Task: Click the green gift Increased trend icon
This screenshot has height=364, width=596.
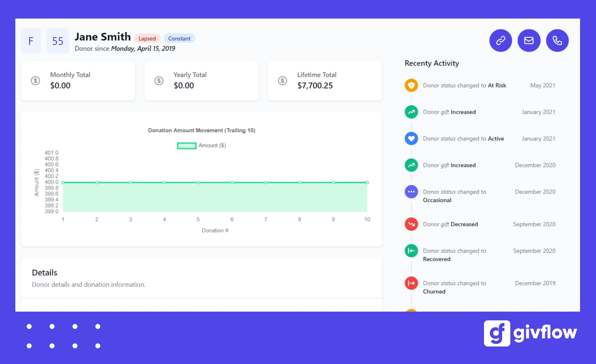Action: click(411, 112)
